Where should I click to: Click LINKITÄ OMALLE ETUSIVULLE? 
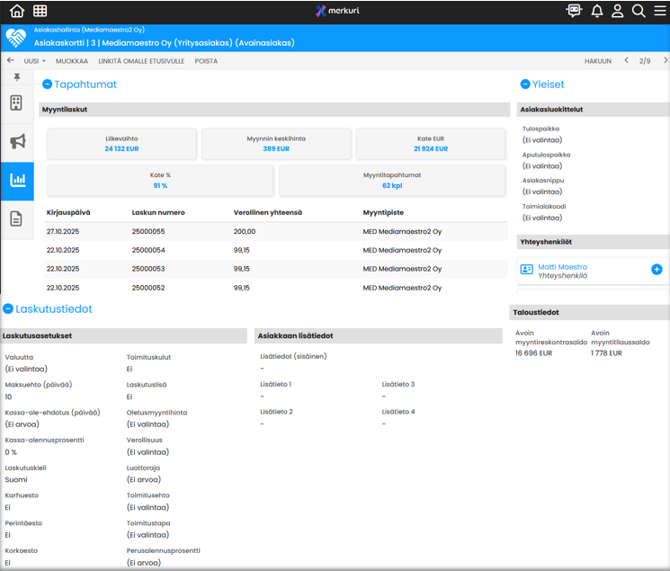click(x=140, y=61)
